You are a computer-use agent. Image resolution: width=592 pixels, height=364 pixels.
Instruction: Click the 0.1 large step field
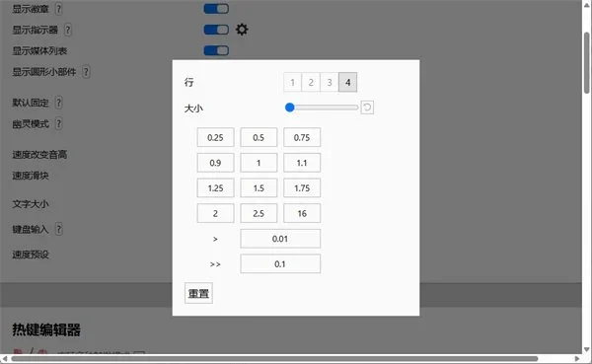(x=280, y=264)
